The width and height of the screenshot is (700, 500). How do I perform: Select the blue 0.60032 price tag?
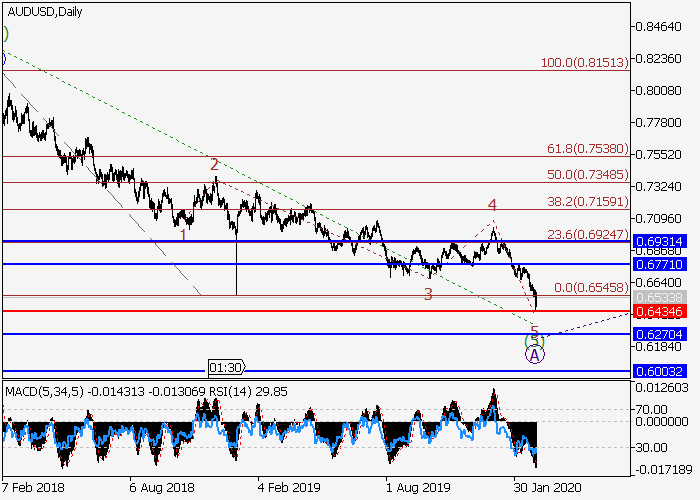(658, 371)
